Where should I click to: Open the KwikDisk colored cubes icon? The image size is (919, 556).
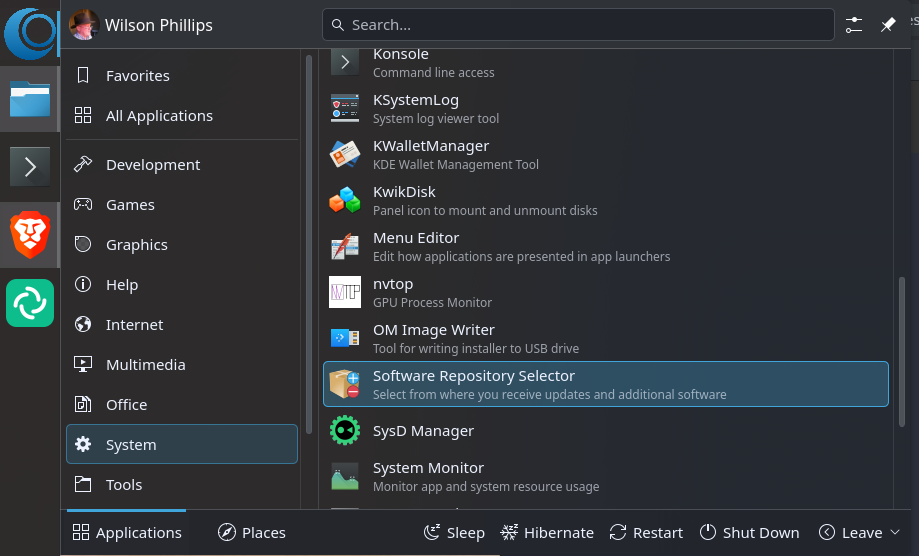point(345,200)
